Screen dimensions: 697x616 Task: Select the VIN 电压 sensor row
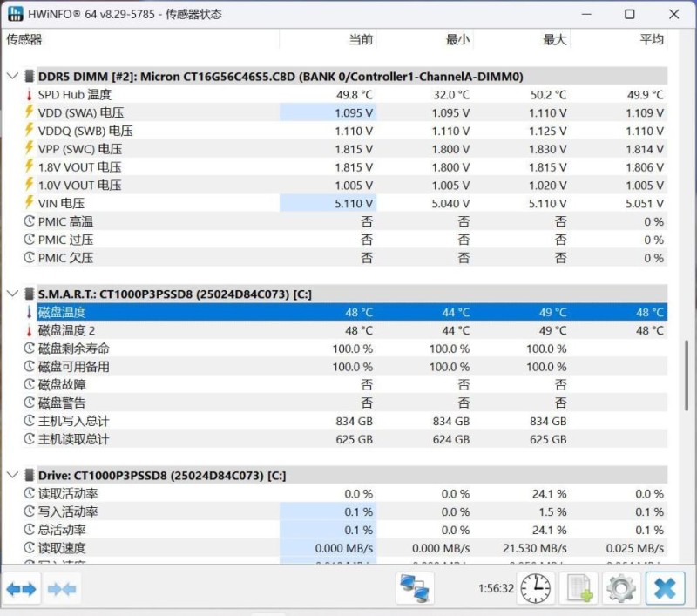pyautogui.click(x=61, y=203)
